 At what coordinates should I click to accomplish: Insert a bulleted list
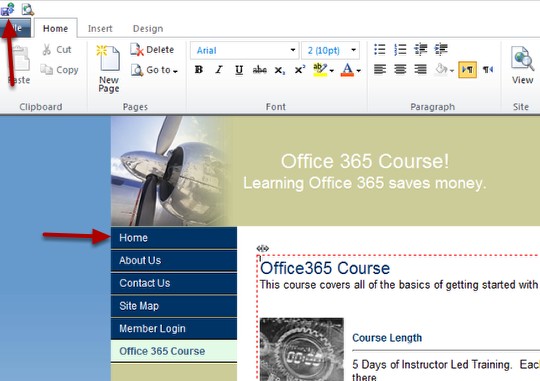click(x=380, y=50)
